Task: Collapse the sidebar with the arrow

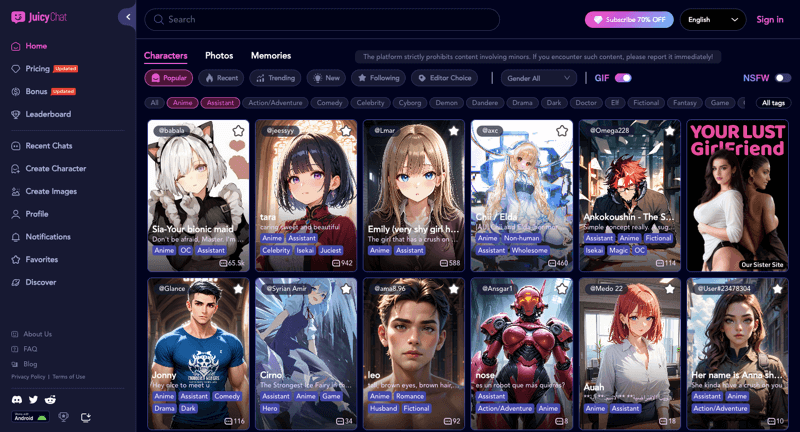Action: (127, 17)
